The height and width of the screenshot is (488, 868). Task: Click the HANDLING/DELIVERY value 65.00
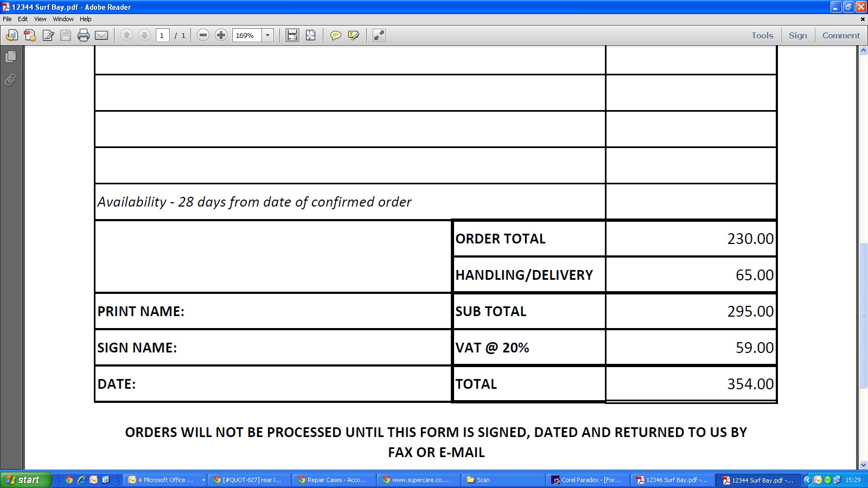point(755,275)
